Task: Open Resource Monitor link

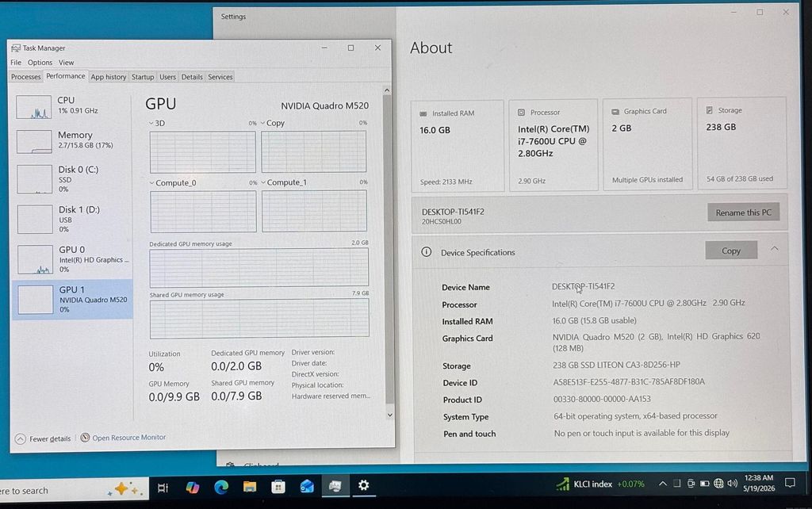Action: click(123, 438)
